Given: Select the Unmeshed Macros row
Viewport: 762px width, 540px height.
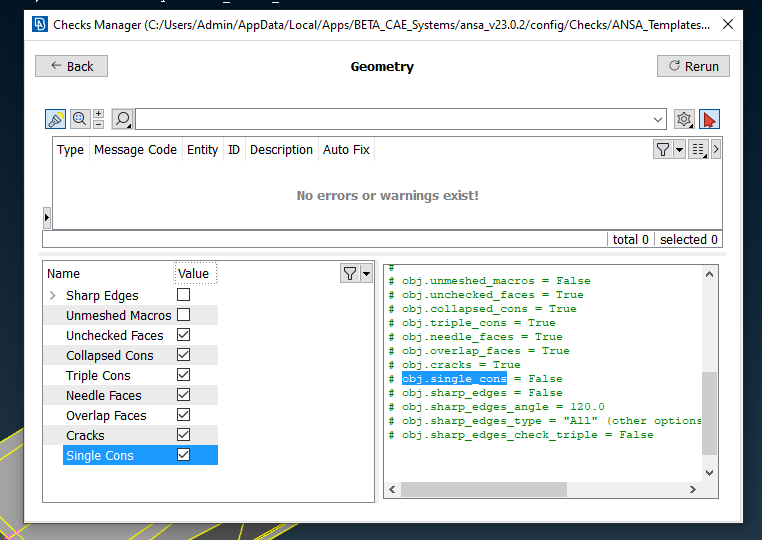Looking at the screenshot, I should [x=131, y=315].
